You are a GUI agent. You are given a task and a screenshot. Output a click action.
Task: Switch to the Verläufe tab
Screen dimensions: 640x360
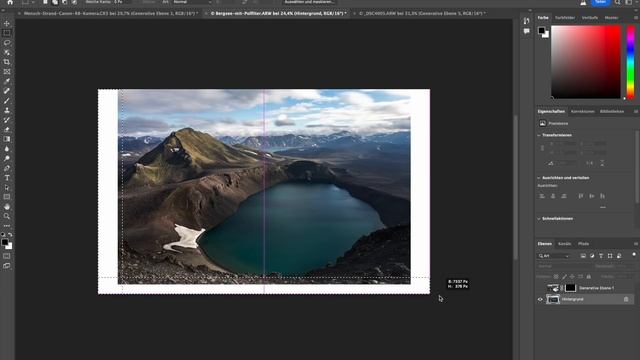590,18
